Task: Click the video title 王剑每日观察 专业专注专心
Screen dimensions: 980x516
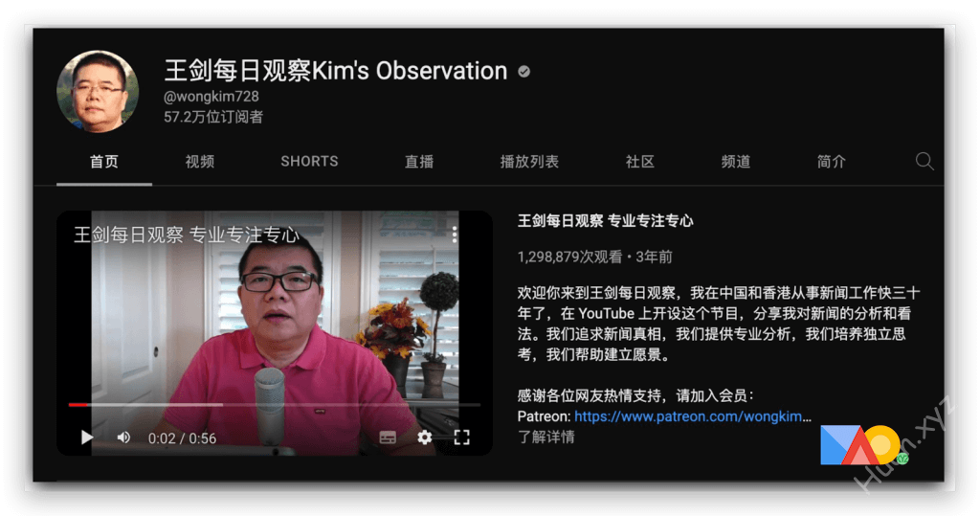Action: [x=605, y=221]
